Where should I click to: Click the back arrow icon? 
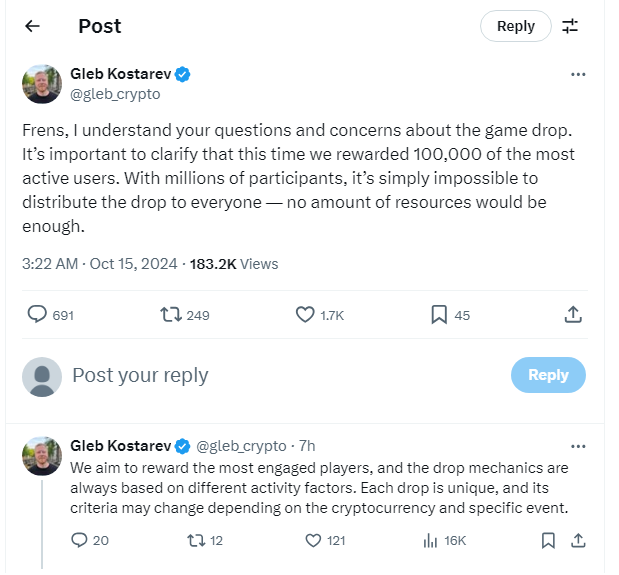click(x=32, y=27)
